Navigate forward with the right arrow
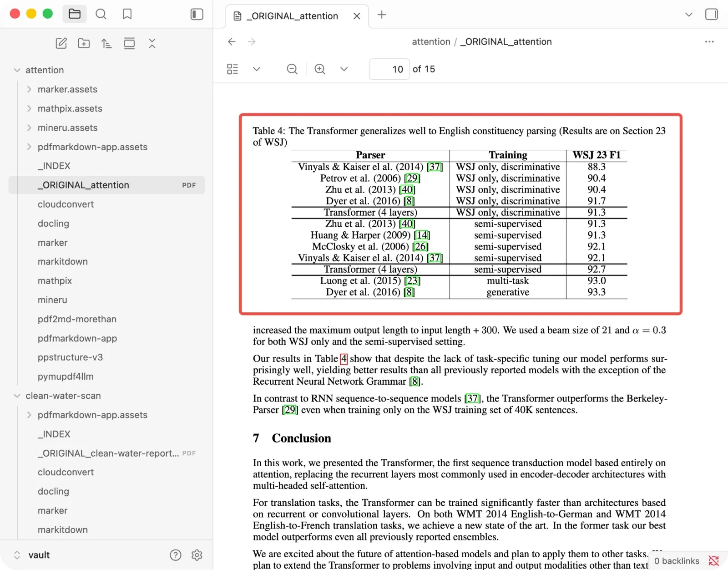This screenshot has width=728, height=570. tap(252, 42)
